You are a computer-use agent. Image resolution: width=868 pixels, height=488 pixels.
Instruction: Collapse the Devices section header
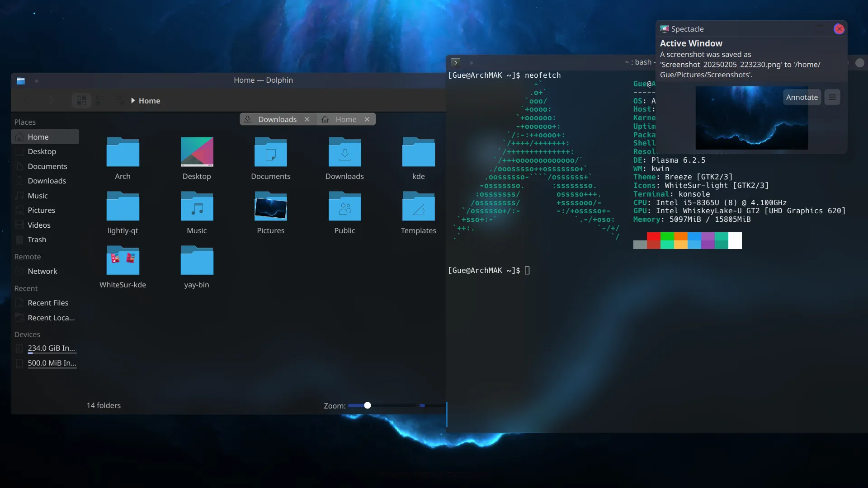coord(27,334)
